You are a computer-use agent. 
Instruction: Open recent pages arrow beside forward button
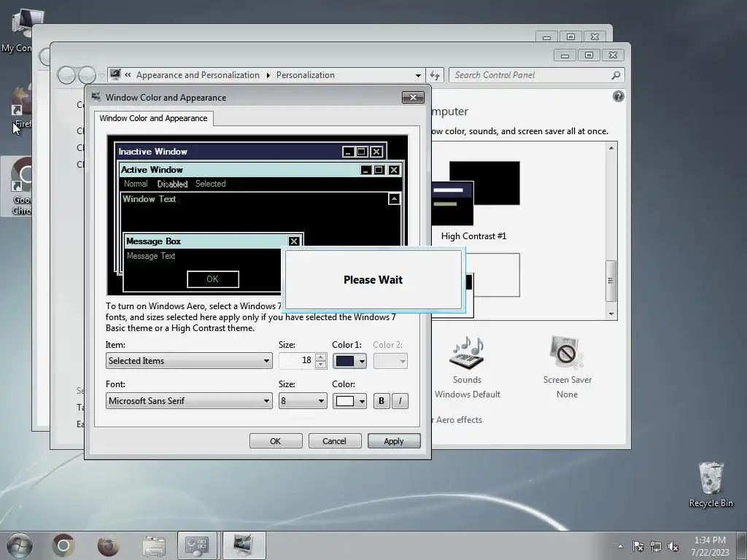101,75
